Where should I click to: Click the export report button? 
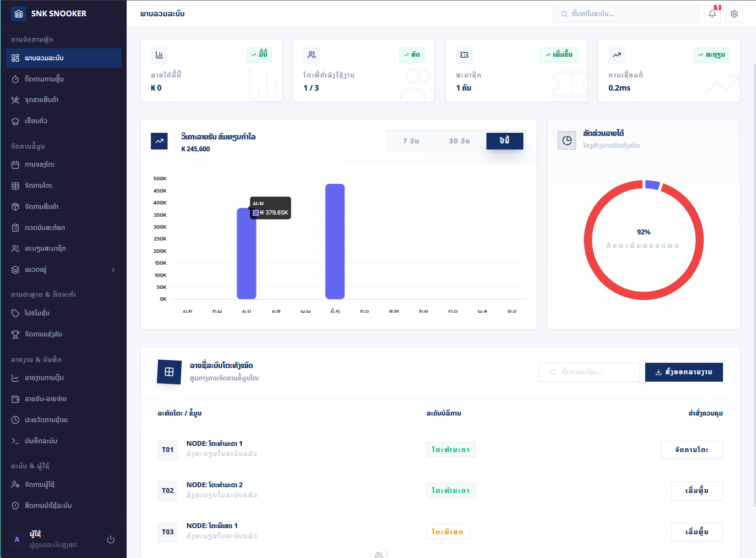684,372
